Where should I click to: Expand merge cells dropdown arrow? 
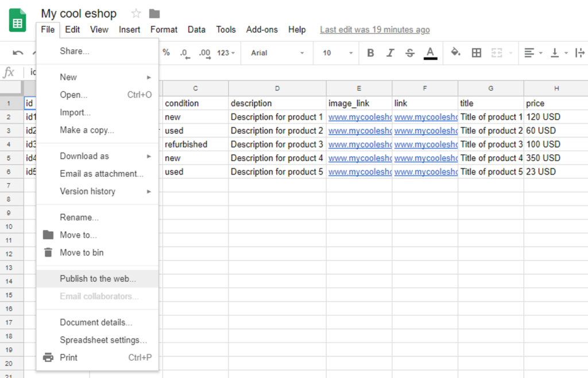pyautogui.click(x=510, y=53)
